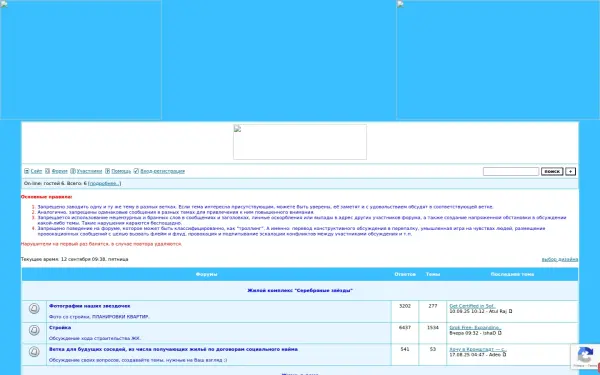The height and width of the screenshot is (375, 600).
Task: Click the top-right broken banner image
Action: [498, 60]
